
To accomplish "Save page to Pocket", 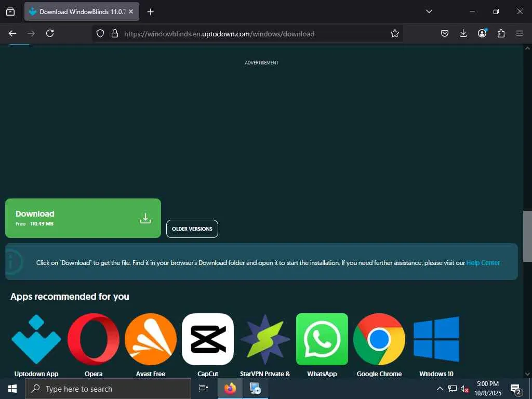I will tap(445, 33).
